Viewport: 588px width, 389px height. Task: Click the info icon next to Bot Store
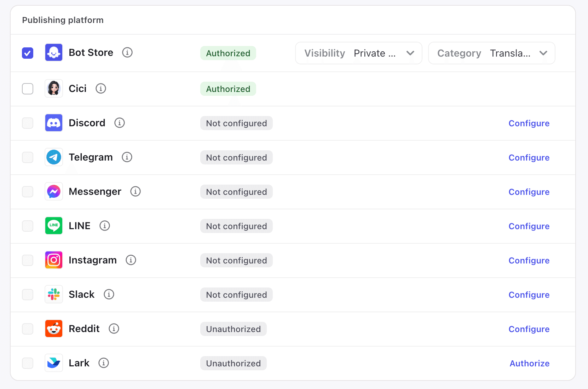[x=127, y=52]
